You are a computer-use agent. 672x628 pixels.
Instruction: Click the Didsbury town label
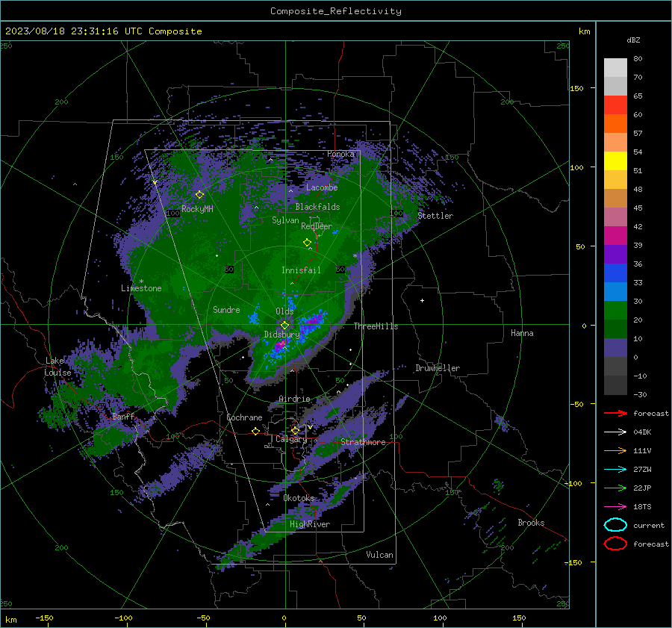click(x=281, y=335)
